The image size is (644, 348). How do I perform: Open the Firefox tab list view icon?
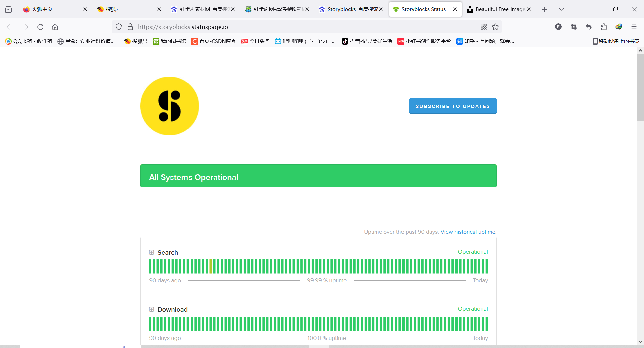tap(8, 9)
